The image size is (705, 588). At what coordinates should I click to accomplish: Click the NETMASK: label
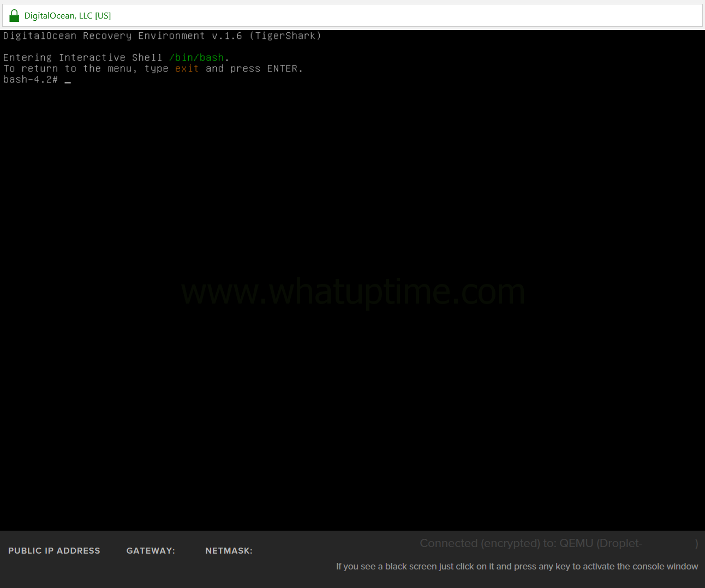(229, 551)
